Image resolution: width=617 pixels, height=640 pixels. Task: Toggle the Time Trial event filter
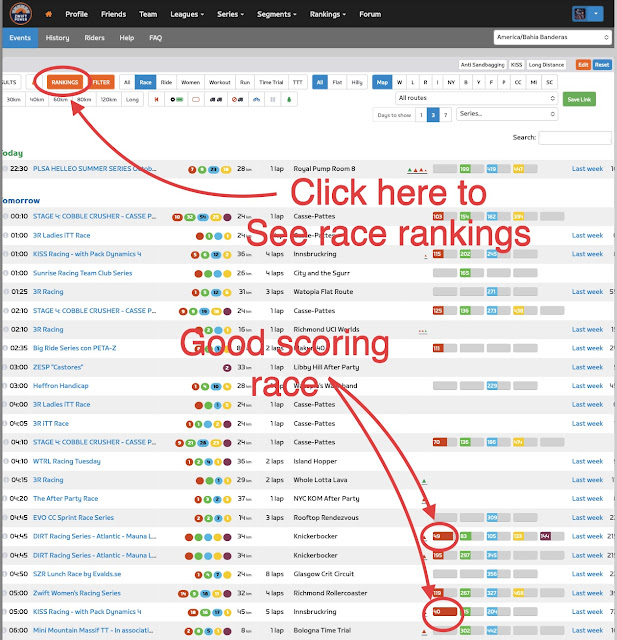coord(271,82)
